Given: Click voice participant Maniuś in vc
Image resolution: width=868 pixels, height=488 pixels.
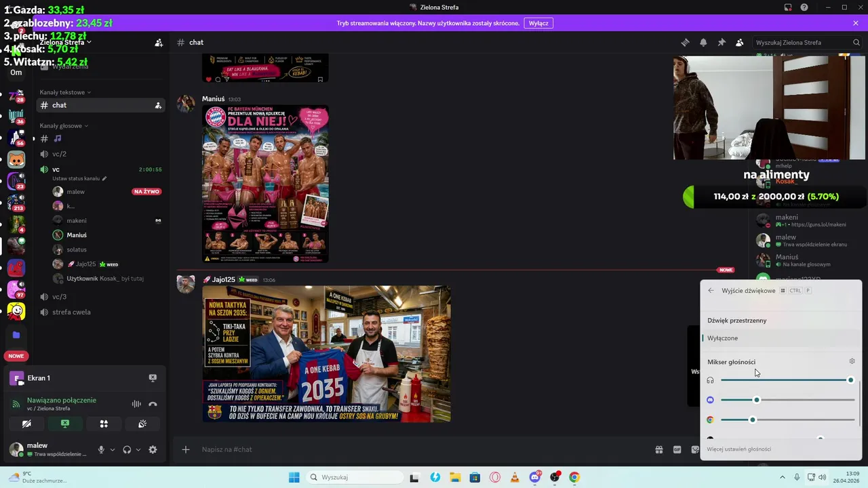Looking at the screenshot, I should click(106, 235).
